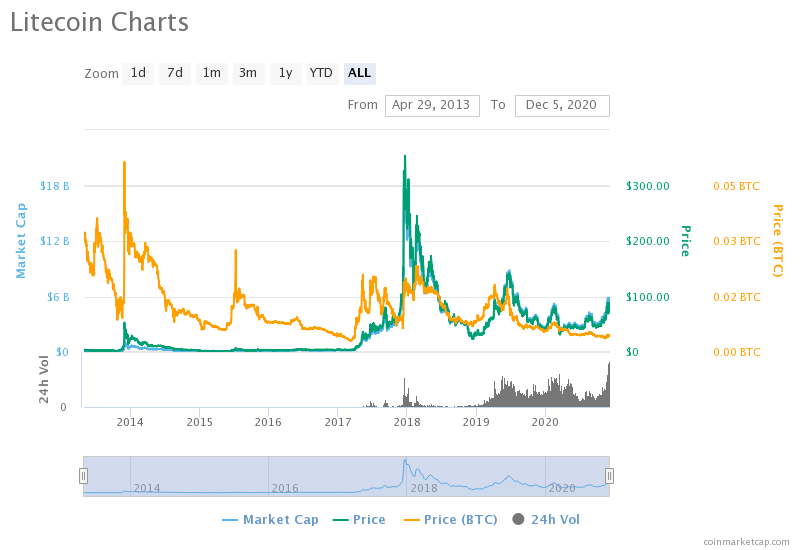Click the 2016 label in navigator
This screenshot has width=800, height=550.
pyautogui.click(x=285, y=488)
